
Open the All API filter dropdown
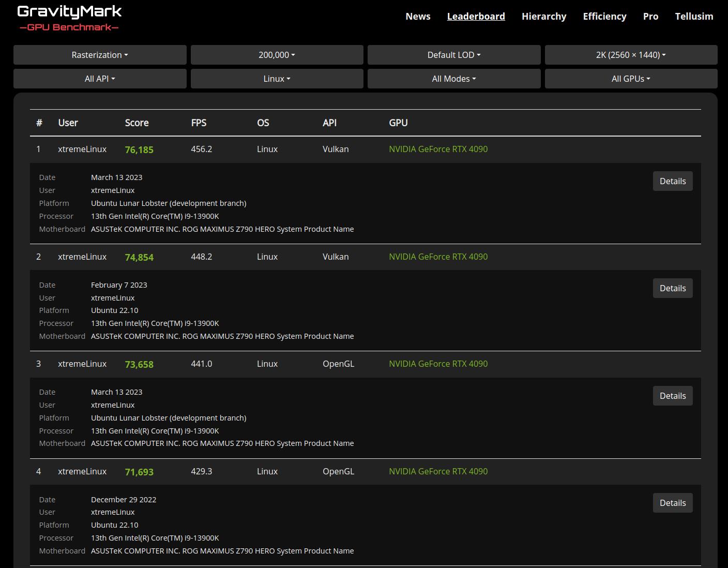(100, 79)
